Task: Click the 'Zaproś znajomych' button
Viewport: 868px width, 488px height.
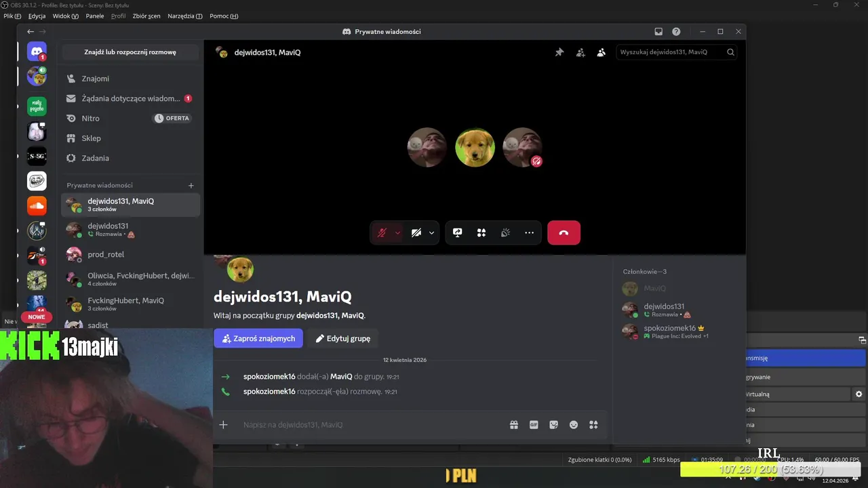Action: coord(258,338)
